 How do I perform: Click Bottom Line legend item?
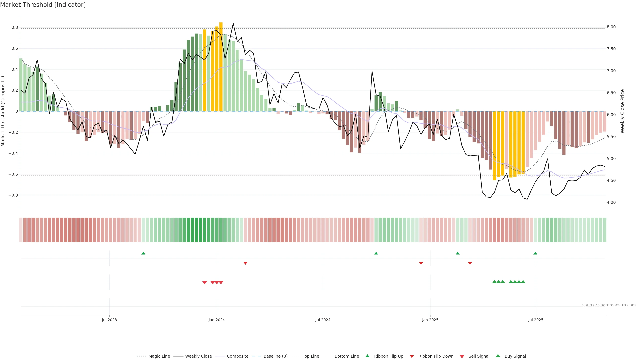click(x=346, y=356)
